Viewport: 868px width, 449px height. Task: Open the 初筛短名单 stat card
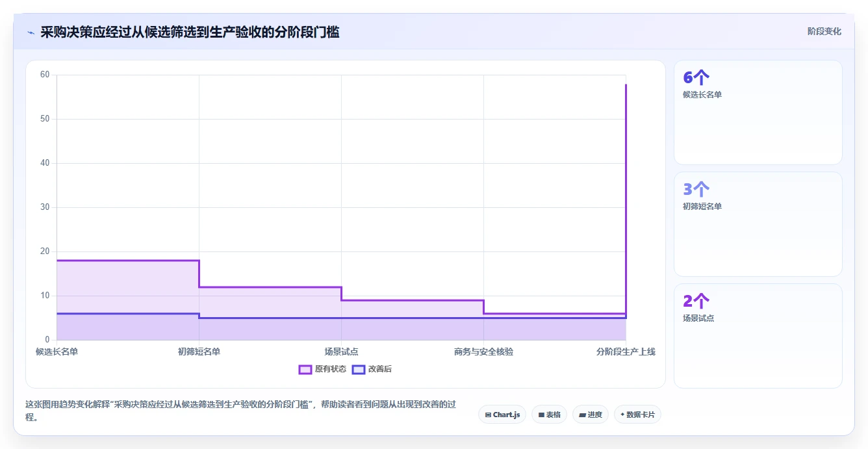tap(758, 224)
